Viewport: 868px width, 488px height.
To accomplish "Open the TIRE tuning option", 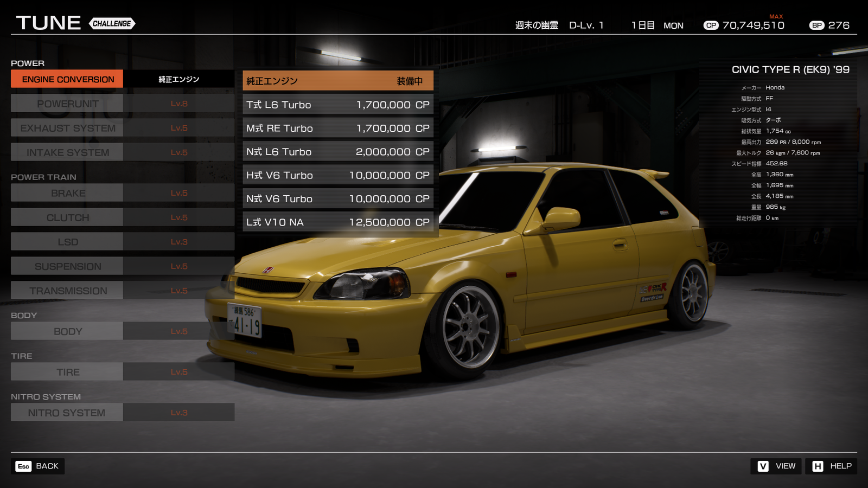I will point(66,371).
